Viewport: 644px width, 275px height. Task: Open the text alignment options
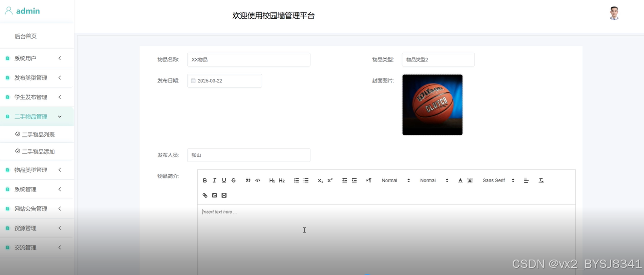click(526, 180)
